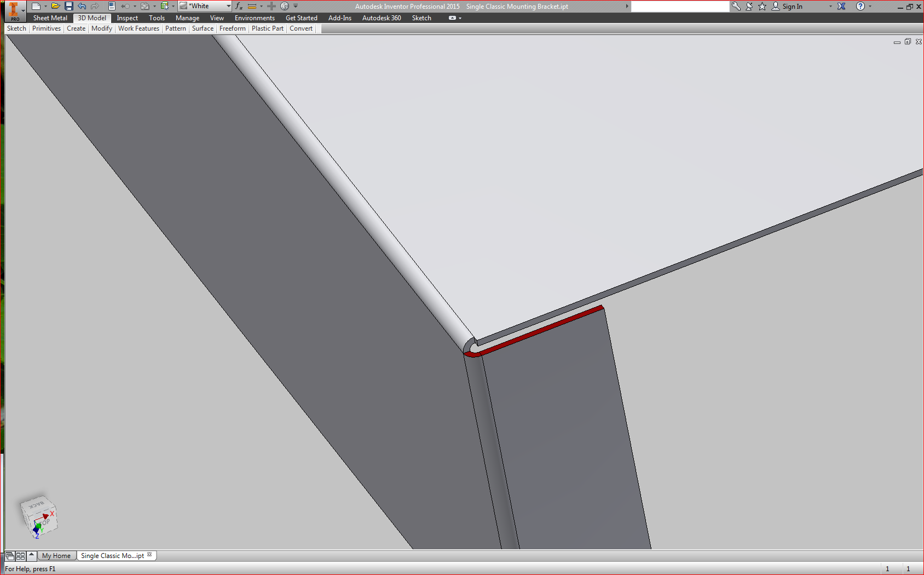
Task: Open the Modify panel button
Action: click(x=102, y=28)
